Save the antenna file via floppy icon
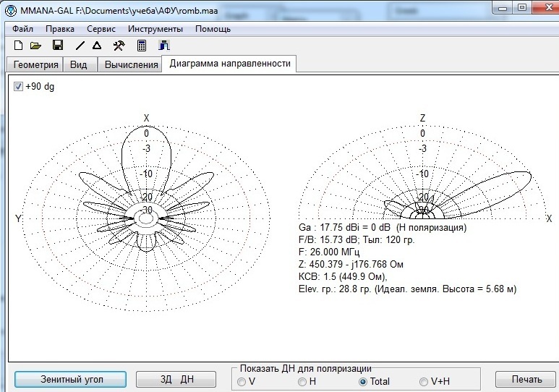This screenshot has width=559, height=392. pos(58,46)
